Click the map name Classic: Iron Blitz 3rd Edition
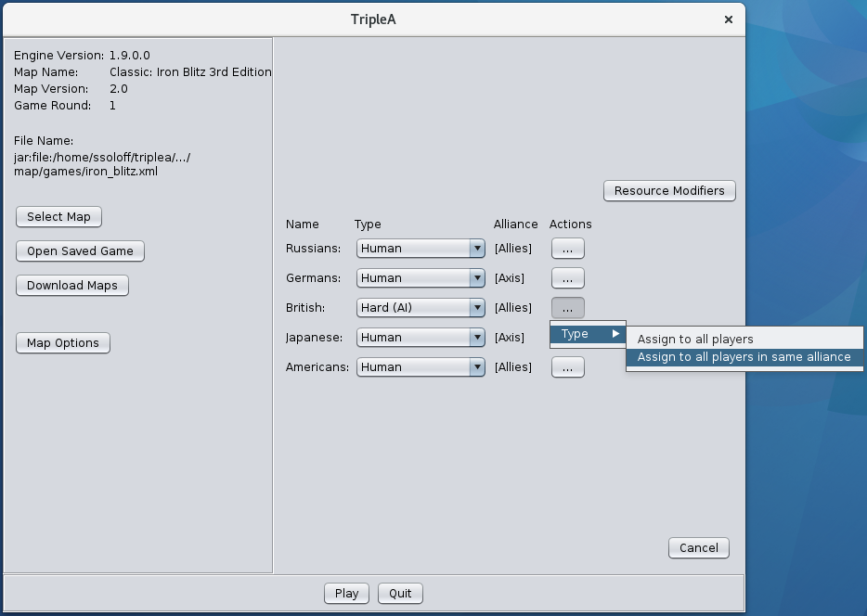Viewport: 867px width, 616px height. point(190,72)
